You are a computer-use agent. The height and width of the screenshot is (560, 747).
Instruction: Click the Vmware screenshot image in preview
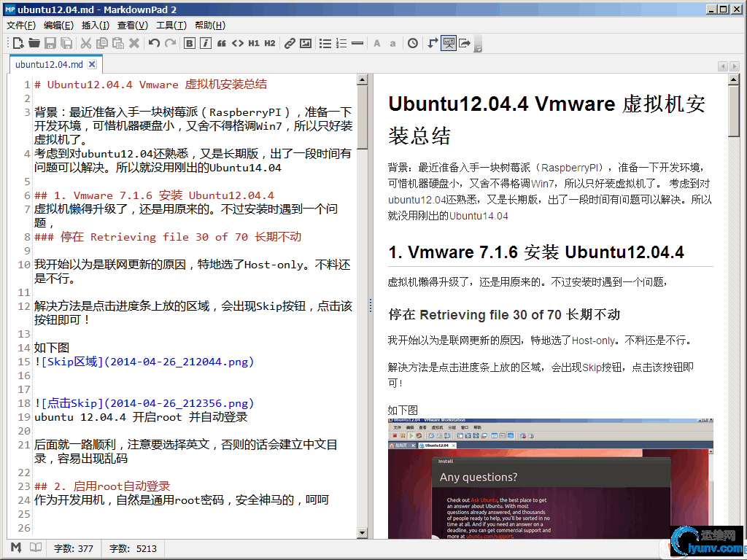550,478
